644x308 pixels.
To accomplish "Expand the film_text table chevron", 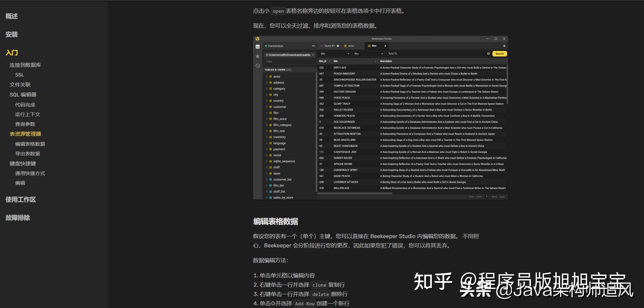I will [267, 131].
